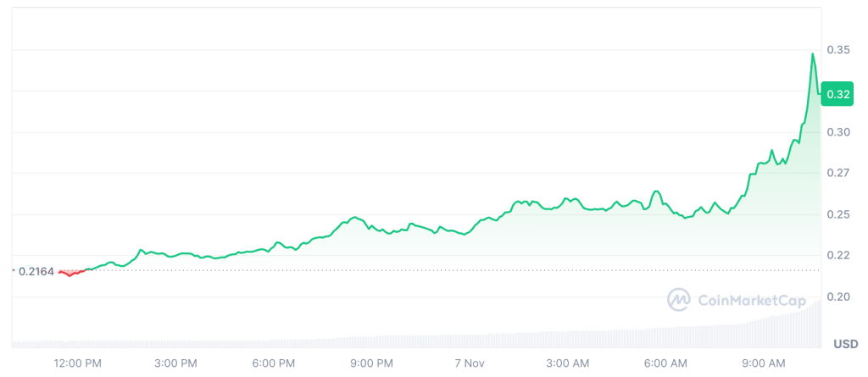Select the 3:00 AM time axis label
The width and height of the screenshot is (868, 377).
pos(567,363)
